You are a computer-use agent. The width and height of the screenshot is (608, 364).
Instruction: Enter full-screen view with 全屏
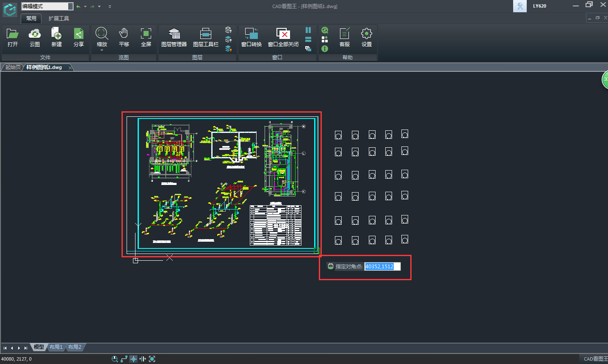(x=146, y=37)
